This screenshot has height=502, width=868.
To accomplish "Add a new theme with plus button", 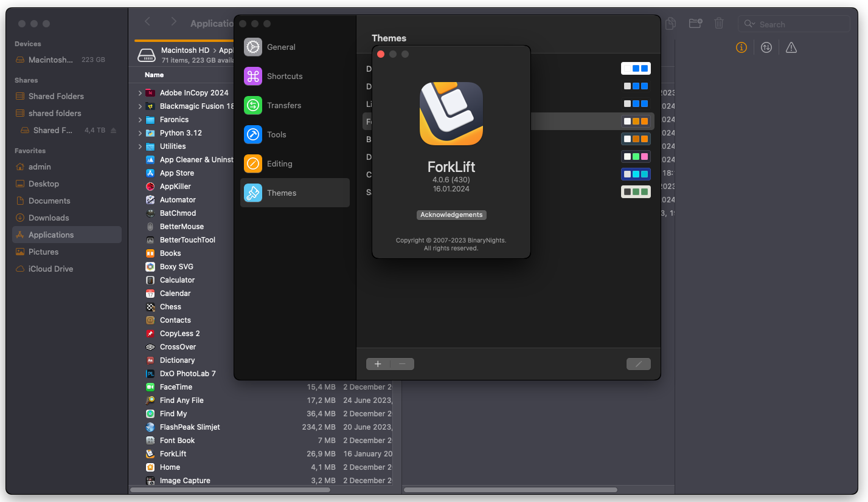I will (378, 364).
